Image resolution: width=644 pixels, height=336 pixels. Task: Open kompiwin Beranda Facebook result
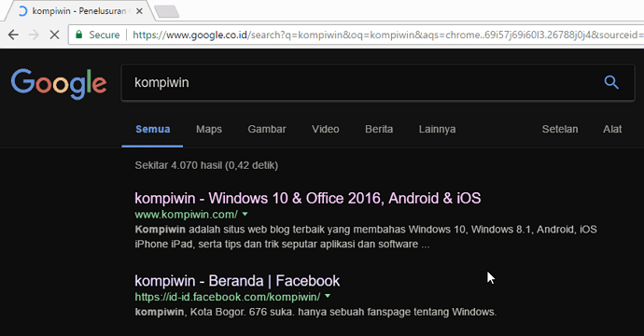click(x=237, y=281)
